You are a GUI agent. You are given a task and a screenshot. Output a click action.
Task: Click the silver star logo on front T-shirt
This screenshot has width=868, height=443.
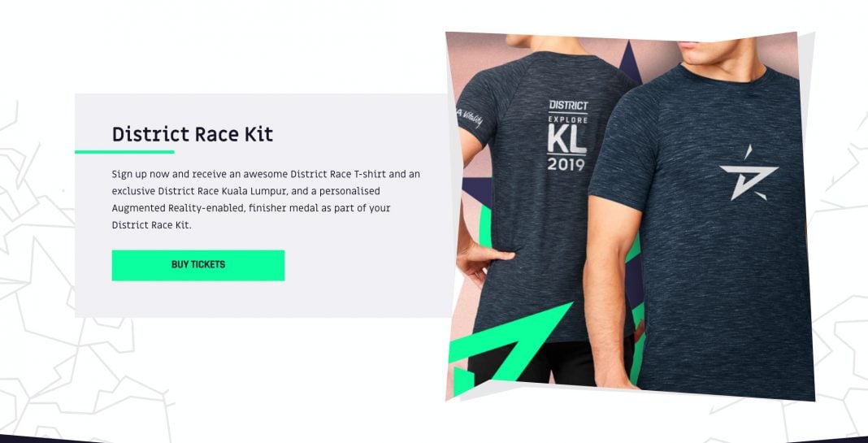coord(749,173)
